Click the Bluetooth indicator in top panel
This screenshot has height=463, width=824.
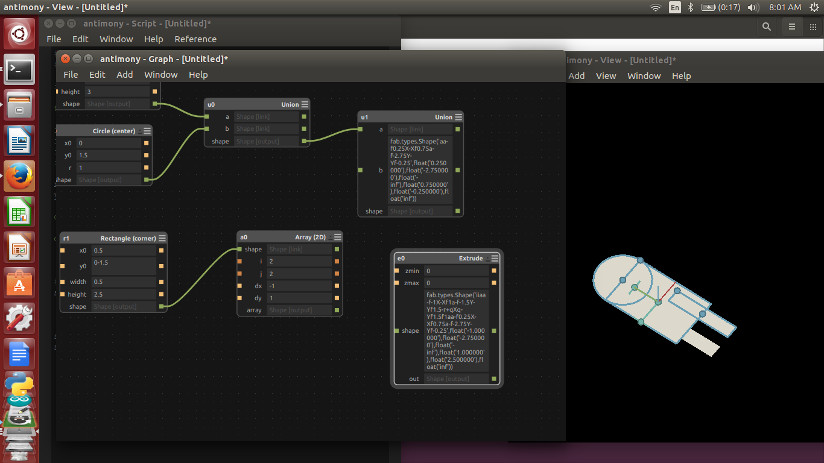pos(691,7)
